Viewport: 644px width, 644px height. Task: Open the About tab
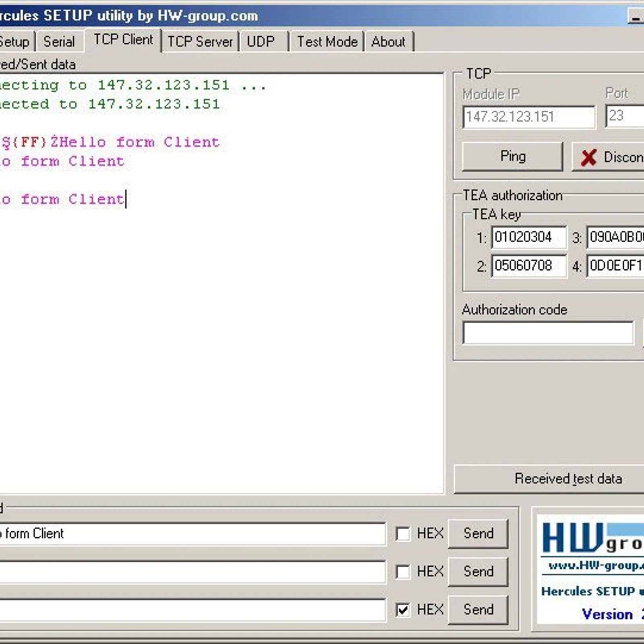click(x=388, y=42)
